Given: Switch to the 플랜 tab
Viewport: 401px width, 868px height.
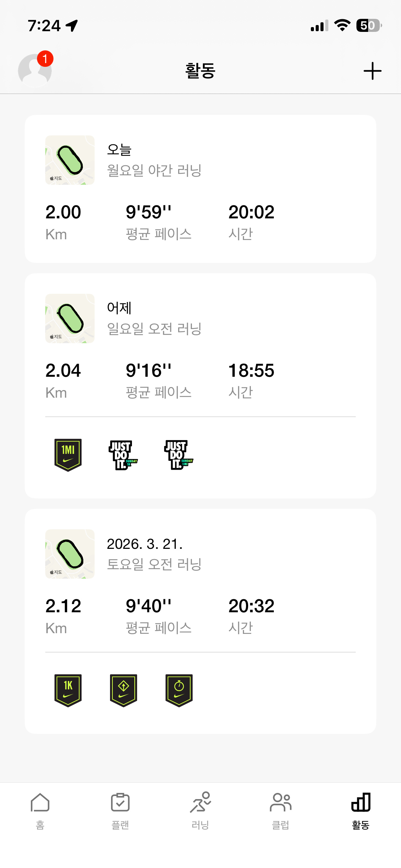Looking at the screenshot, I should coord(120,810).
